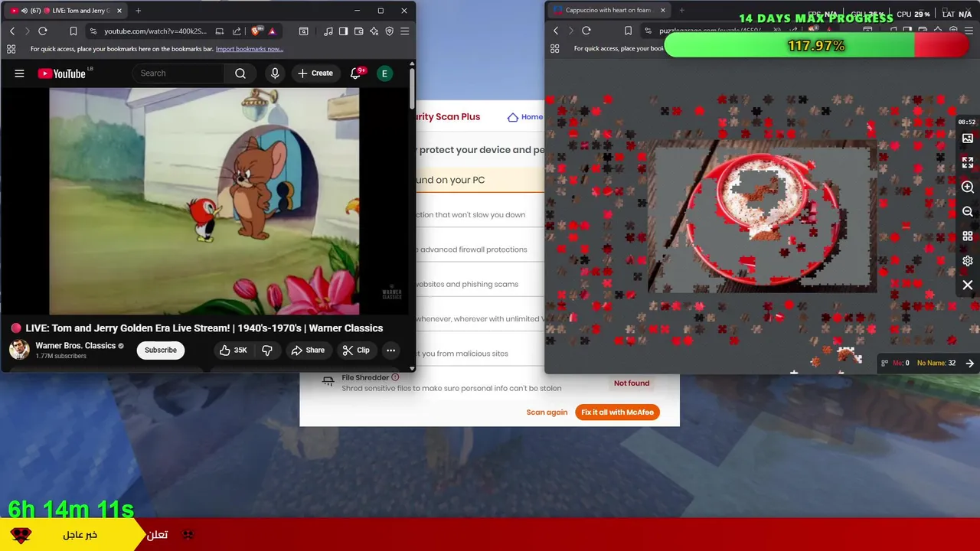Reload the YouTube page

coord(43,31)
